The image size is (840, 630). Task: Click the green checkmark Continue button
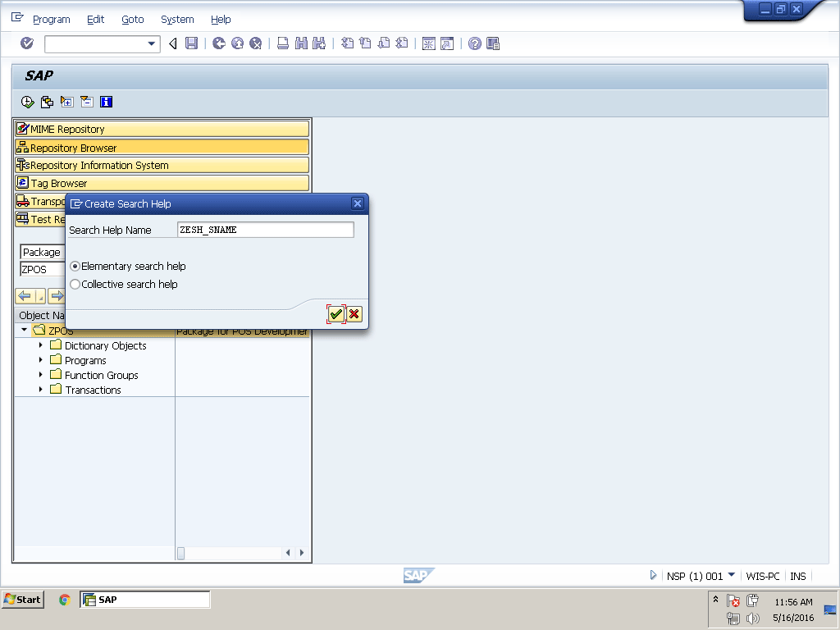336,314
